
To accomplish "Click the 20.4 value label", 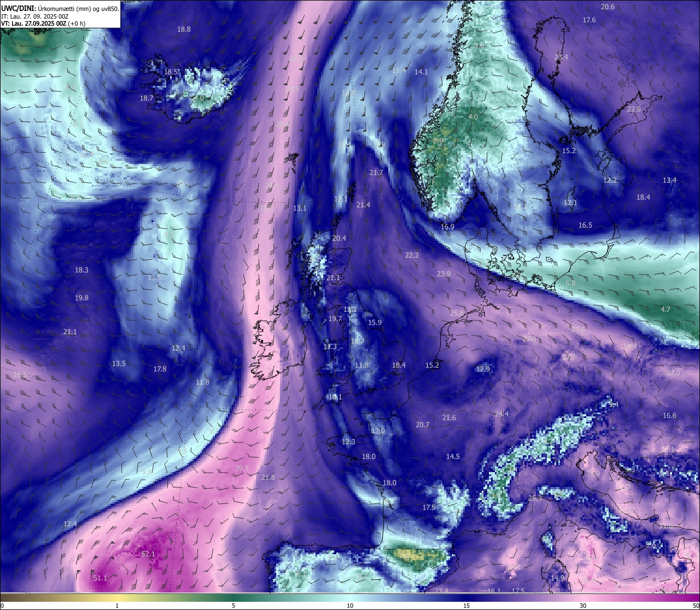I will tap(339, 239).
